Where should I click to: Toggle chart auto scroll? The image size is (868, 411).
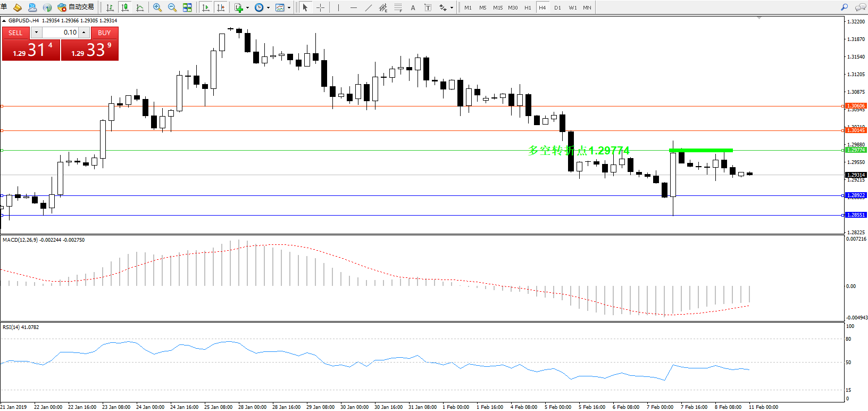206,7
